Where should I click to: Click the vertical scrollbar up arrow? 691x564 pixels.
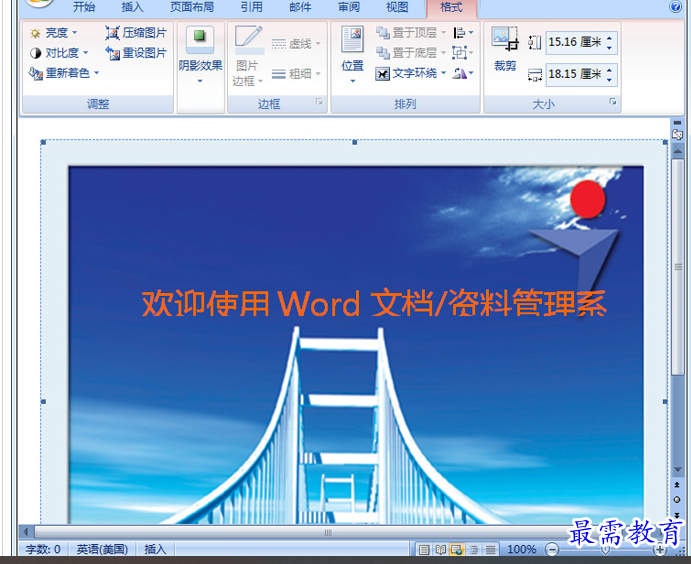coord(677,151)
